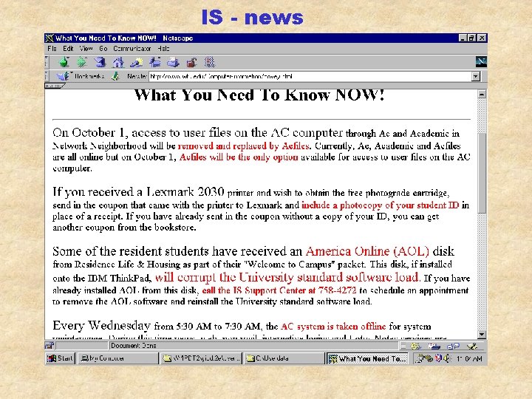
Task: Click 'If you received a Lexmark 2030' text
Action: pyautogui.click(x=138, y=192)
